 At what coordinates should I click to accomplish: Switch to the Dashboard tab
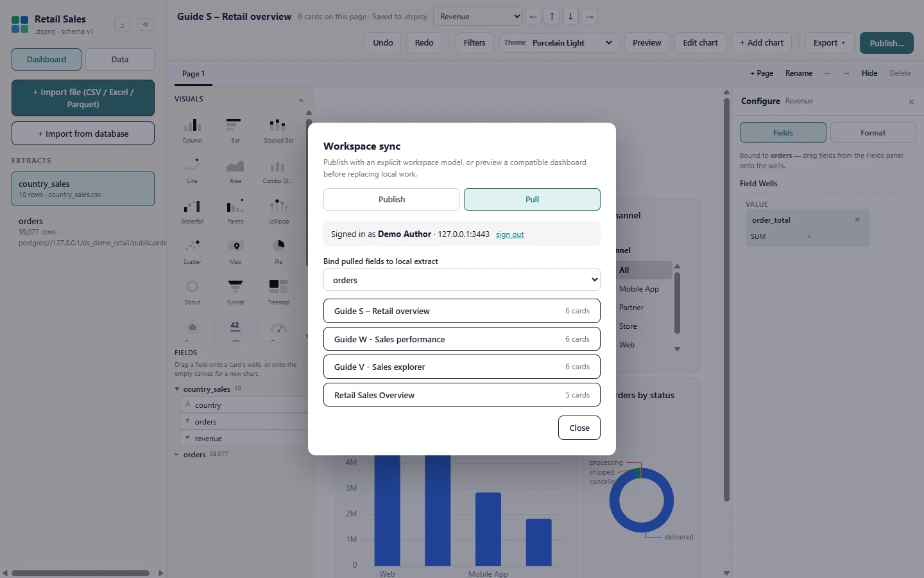coord(46,59)
